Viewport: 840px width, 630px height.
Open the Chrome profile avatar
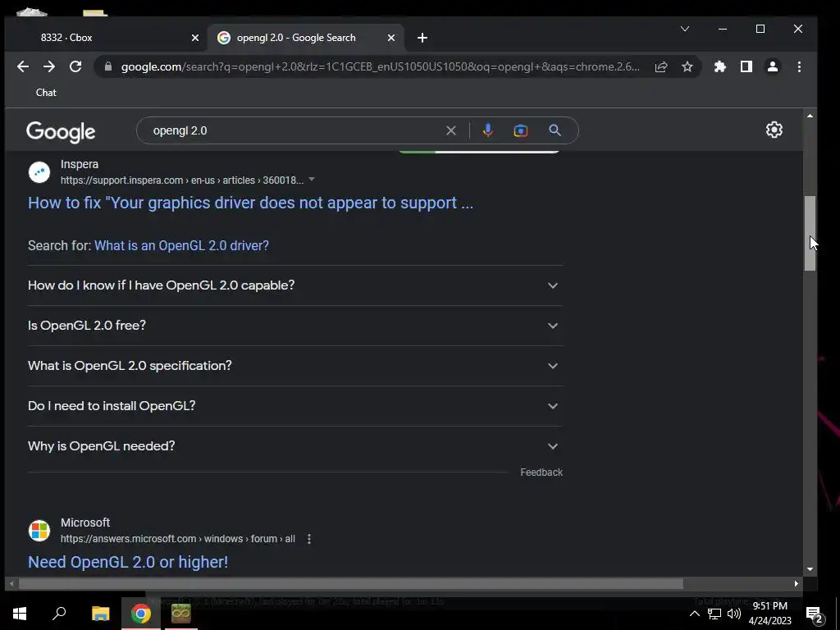[x=773, y=66]
